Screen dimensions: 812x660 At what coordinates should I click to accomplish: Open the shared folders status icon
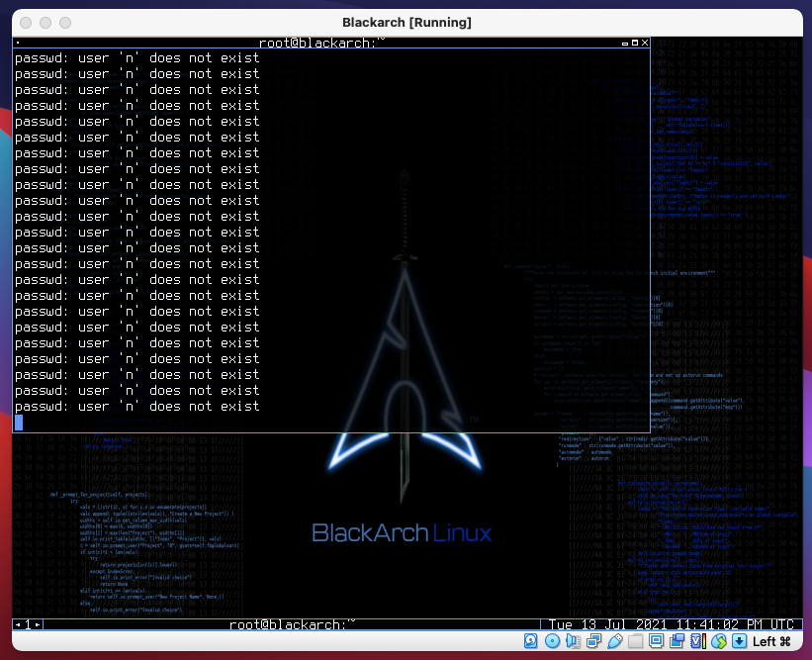[x=634, y=641]
